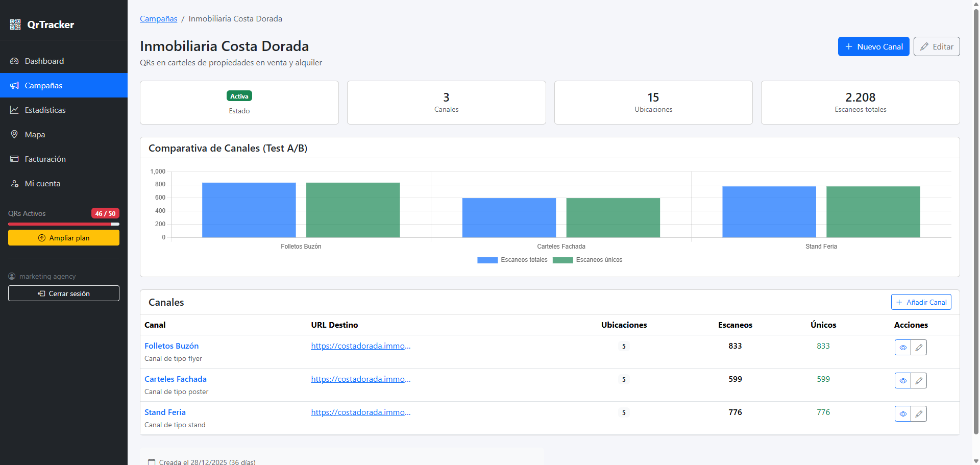Click the Editar campaign button
Screen dimensions: 980x465
coord(937,47)
